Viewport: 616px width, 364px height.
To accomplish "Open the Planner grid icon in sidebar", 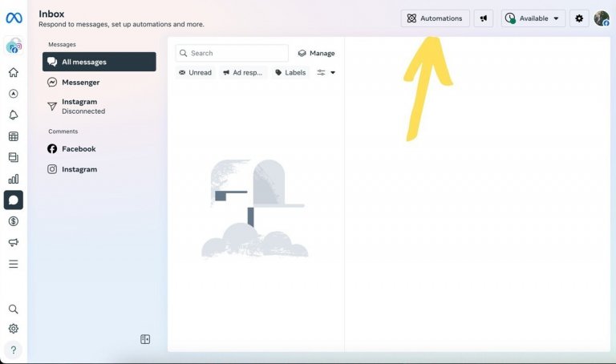I will click(x=14, y=136).
